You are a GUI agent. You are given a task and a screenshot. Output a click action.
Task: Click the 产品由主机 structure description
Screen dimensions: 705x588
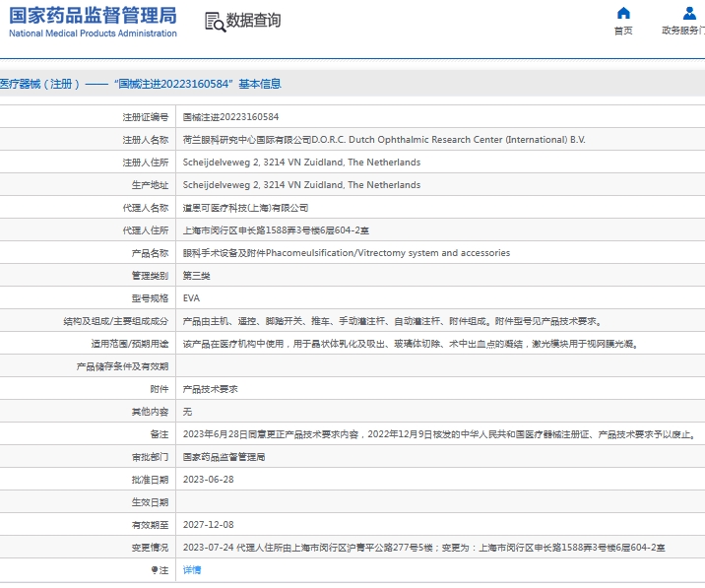click(x=392, y=321)
